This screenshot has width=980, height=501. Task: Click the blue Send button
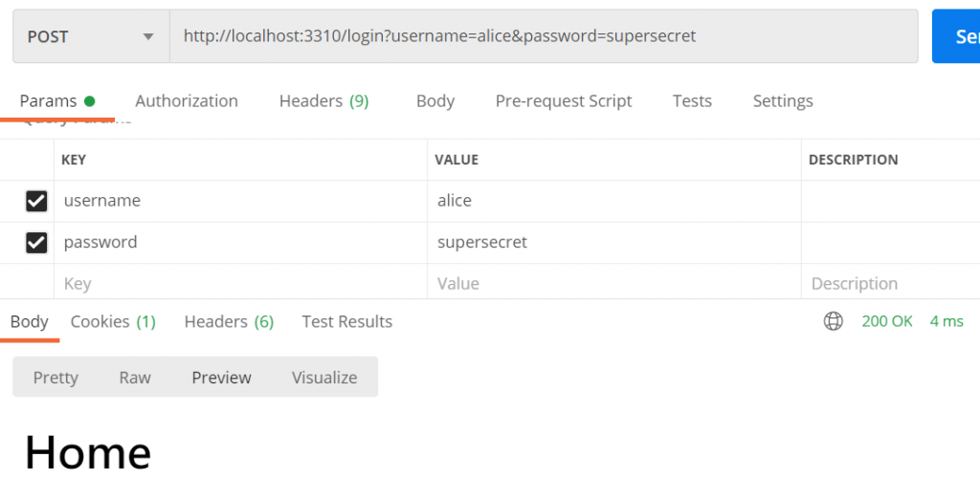pyautogui.click(x=957, y=36)
